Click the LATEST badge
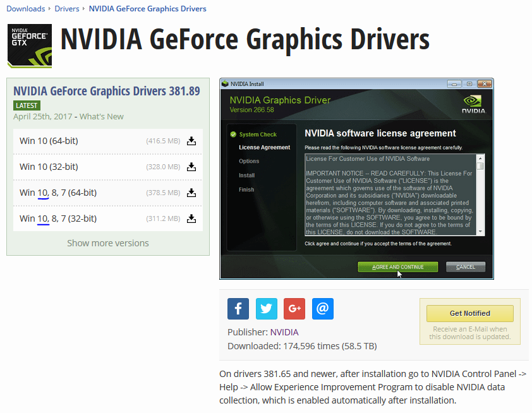The height and width of the screenshot is (413, 532). coord(27,105)
